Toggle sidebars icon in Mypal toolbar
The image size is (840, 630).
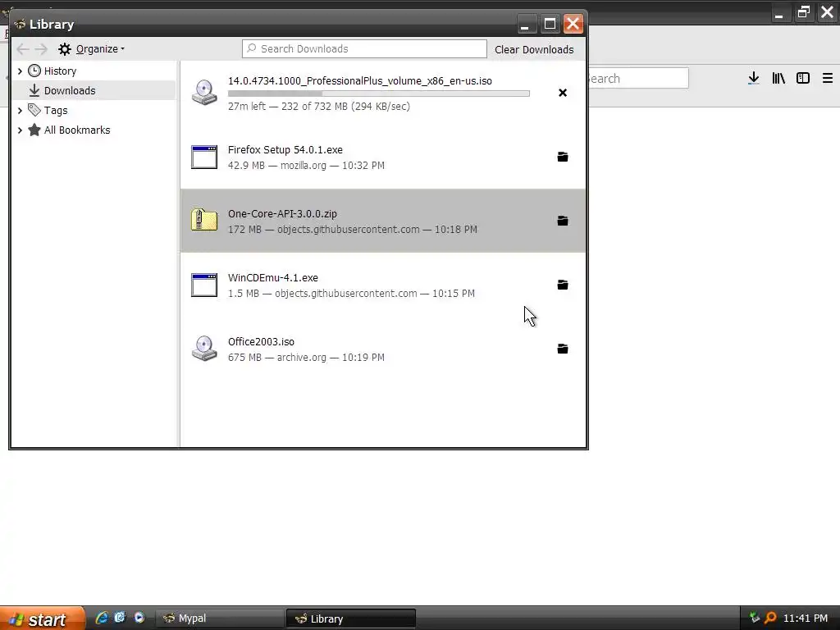pyautogui.click(x=803, y=78)
